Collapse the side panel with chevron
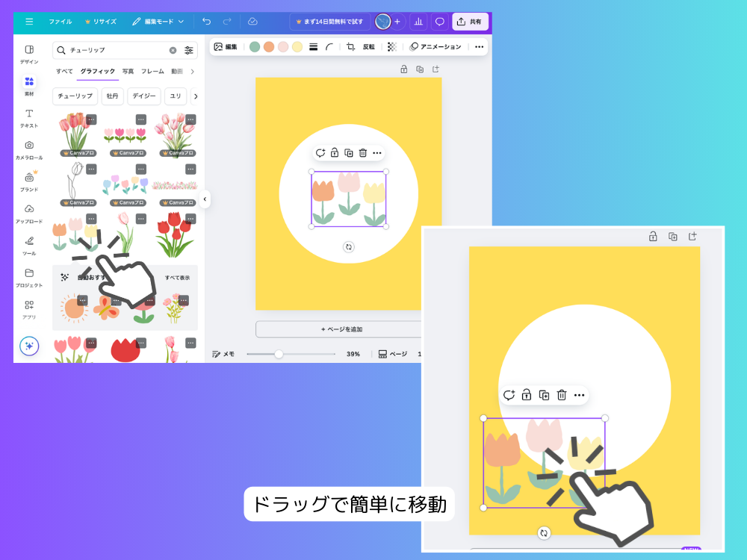747x560 pixels. (x=205, y=199)
